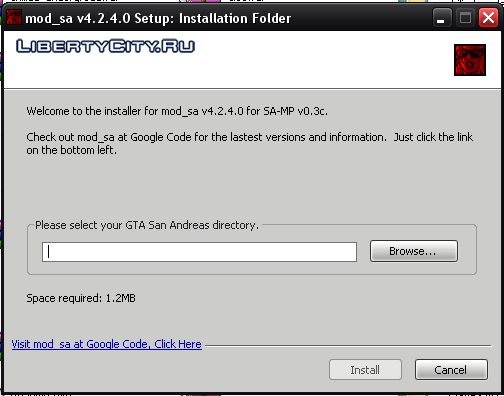Click the red face icon in the header
The height and width of the screenshot is (396, 504).
coord(470,60)
